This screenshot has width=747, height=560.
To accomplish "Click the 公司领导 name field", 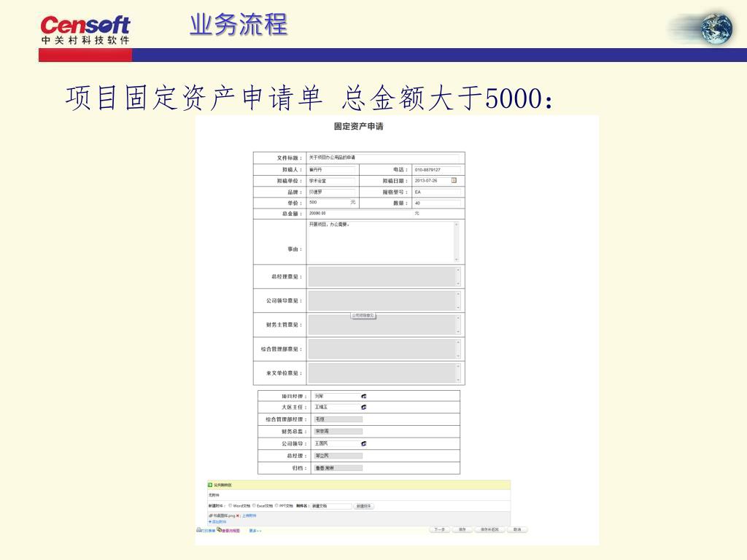I will (x=337, y=443).
